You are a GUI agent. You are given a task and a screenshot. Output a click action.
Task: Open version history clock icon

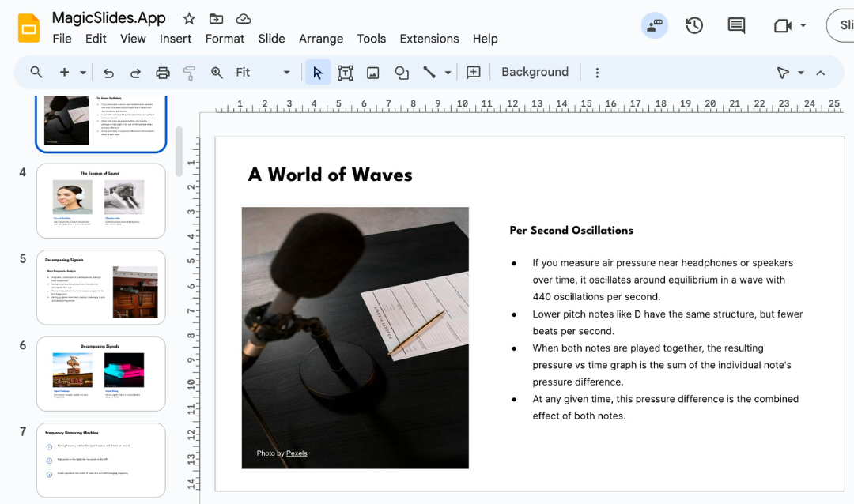coord(694,25)
